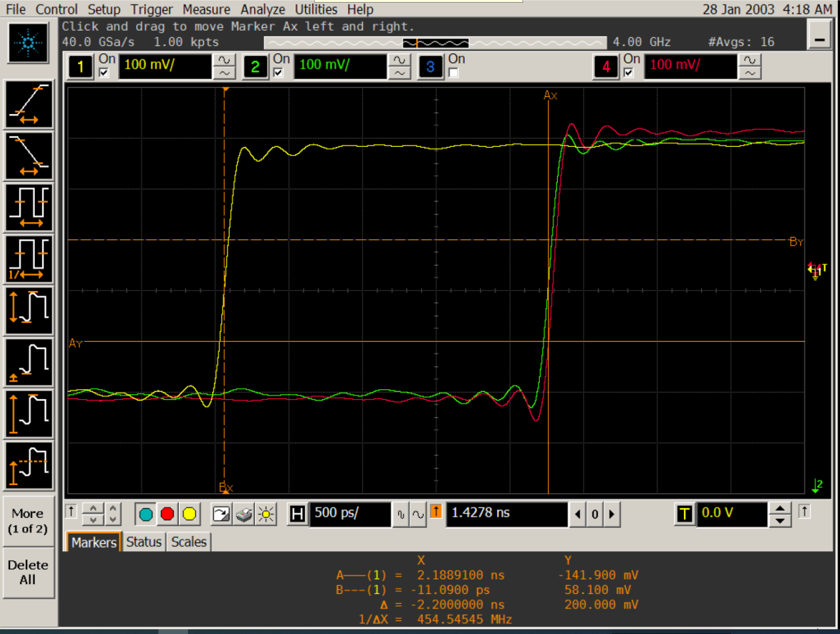The width and height of the screenshot is (840, 634).
Task: Click the 500 ps/ horizontal scale field
Action: click(x=350, y=514)
